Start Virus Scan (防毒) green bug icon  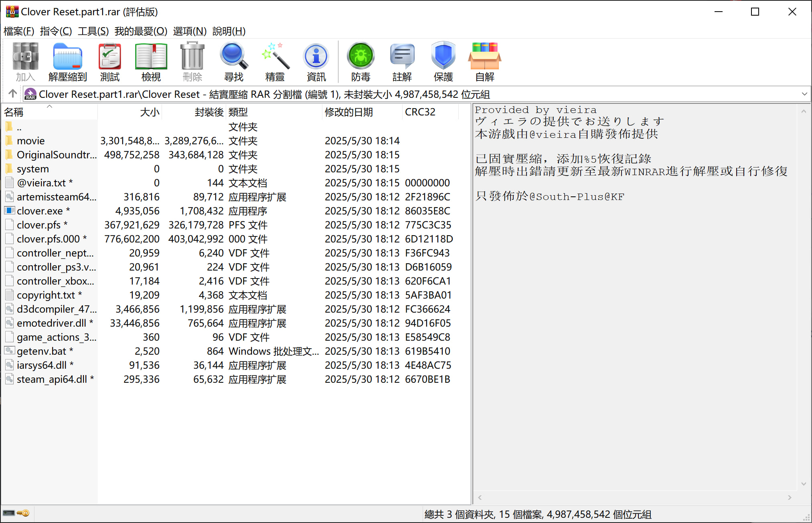coord(360,62)
